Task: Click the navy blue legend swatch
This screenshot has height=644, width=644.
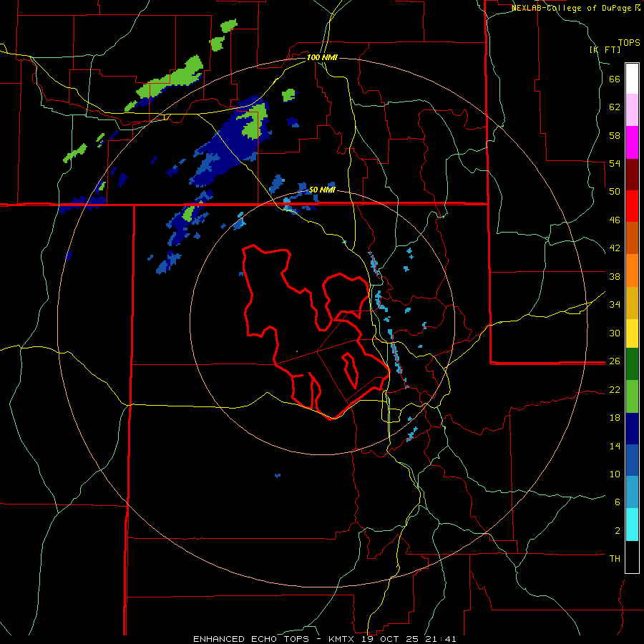Action: tap(632, 429)
